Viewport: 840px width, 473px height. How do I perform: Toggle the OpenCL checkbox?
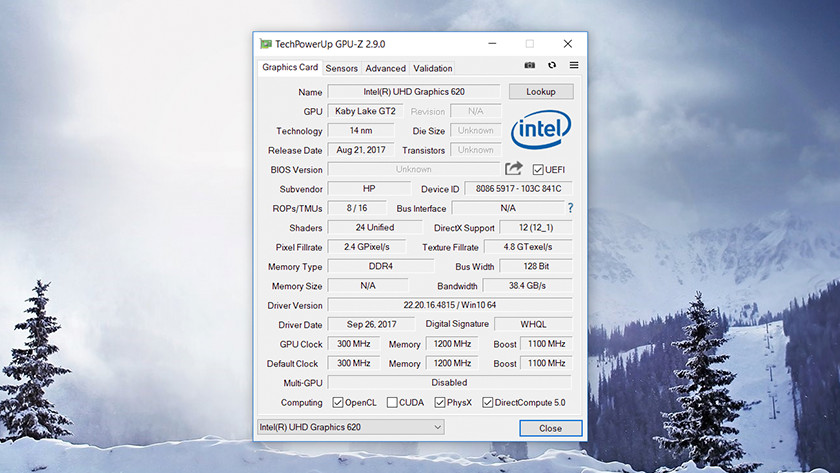coord(338,402)
